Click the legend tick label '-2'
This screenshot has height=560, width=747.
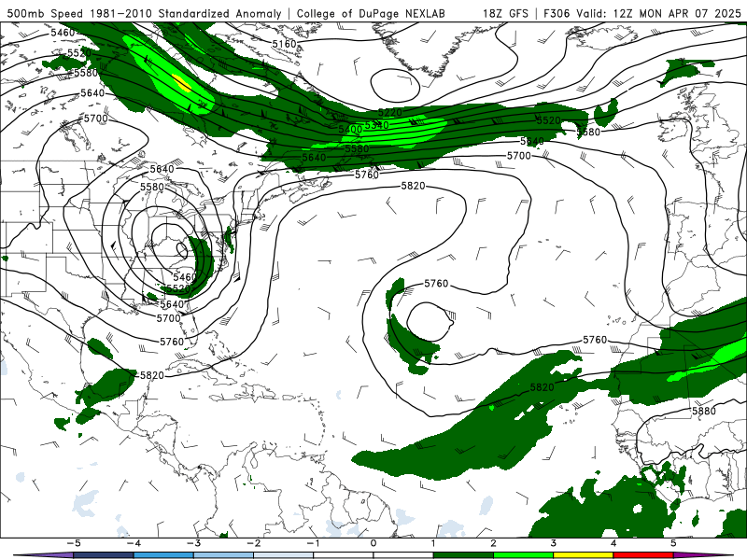(x=253, y=543)
